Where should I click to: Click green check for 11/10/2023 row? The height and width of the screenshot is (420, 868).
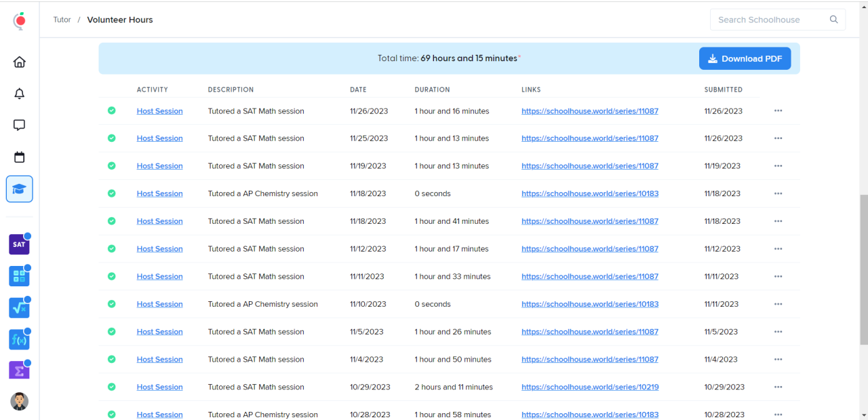point(111,304)
